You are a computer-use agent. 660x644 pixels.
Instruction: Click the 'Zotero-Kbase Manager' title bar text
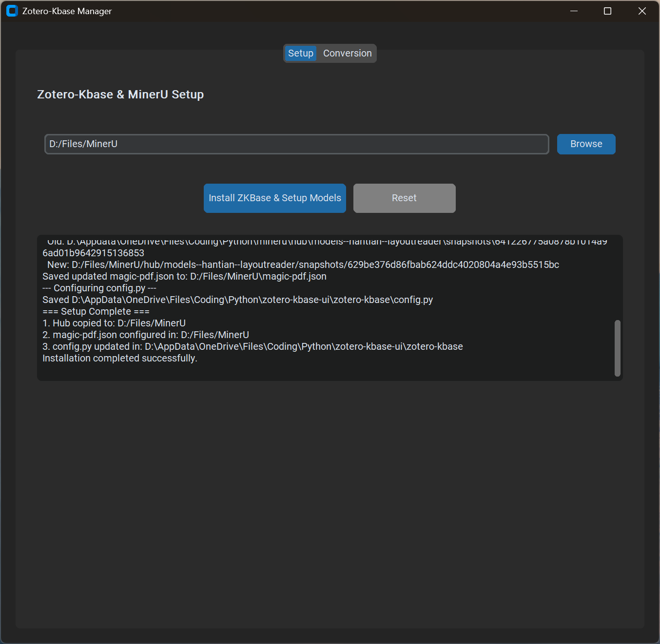(x=67, y=11)
